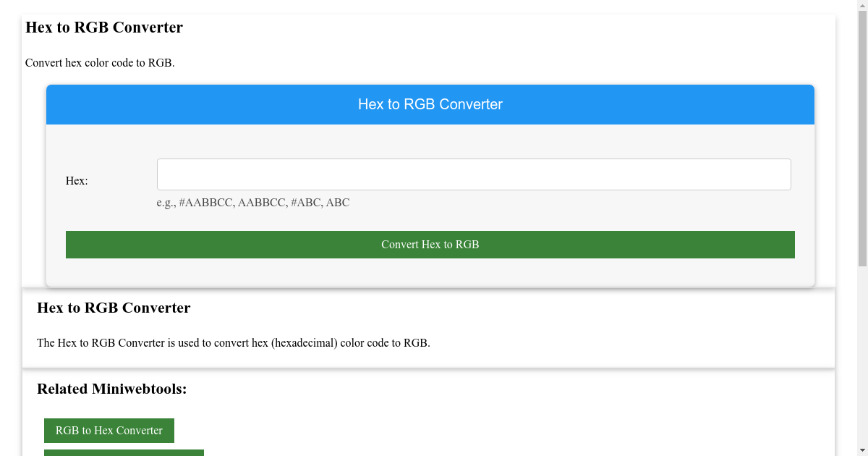The width and height of the screenshot is (868, 456).
Task: Select the Convert hex color code description
Action: [100, 63]
